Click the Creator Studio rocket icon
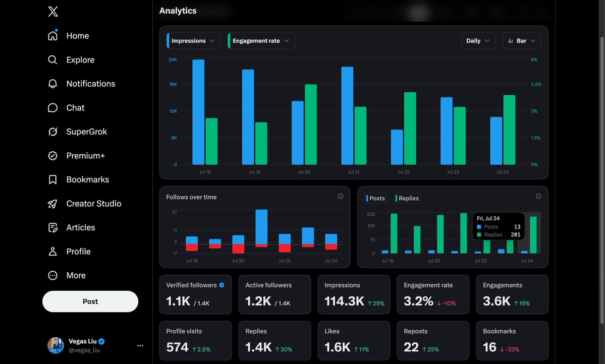605x364 pixels. pyautogui.click(x=52, y=204)
